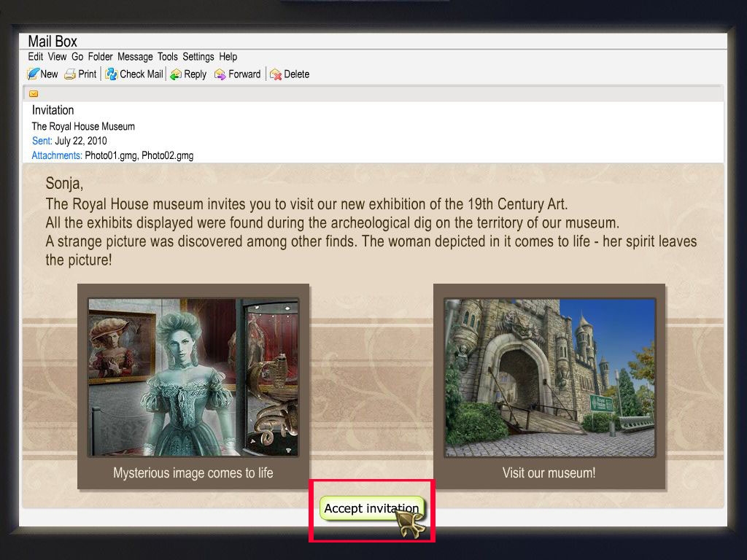Viewport: 747px width, 560px height.
Task: Open the Photo01.gmg attachment
Action: (x=112, y=156)
